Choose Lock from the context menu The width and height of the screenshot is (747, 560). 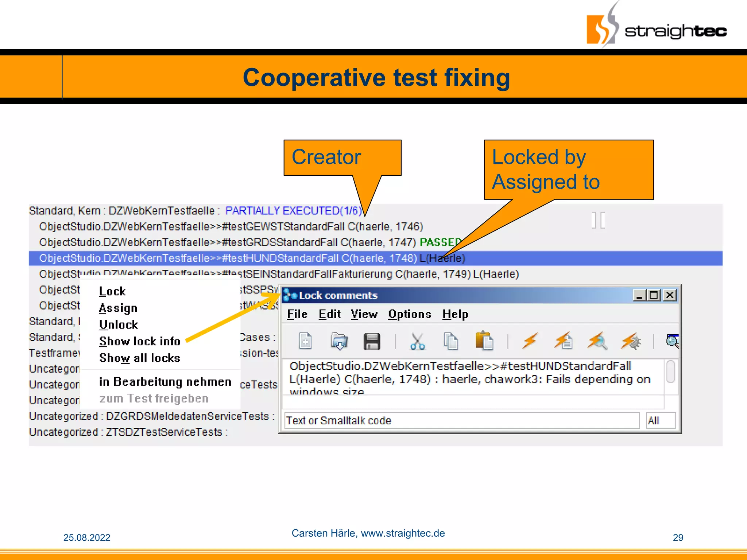click(x=112, y=291)
